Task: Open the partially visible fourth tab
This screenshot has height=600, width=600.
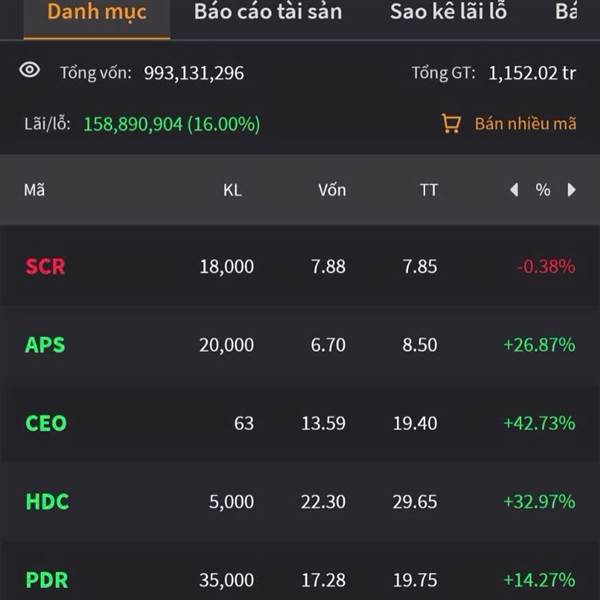Action: click(x=566, y=11)
